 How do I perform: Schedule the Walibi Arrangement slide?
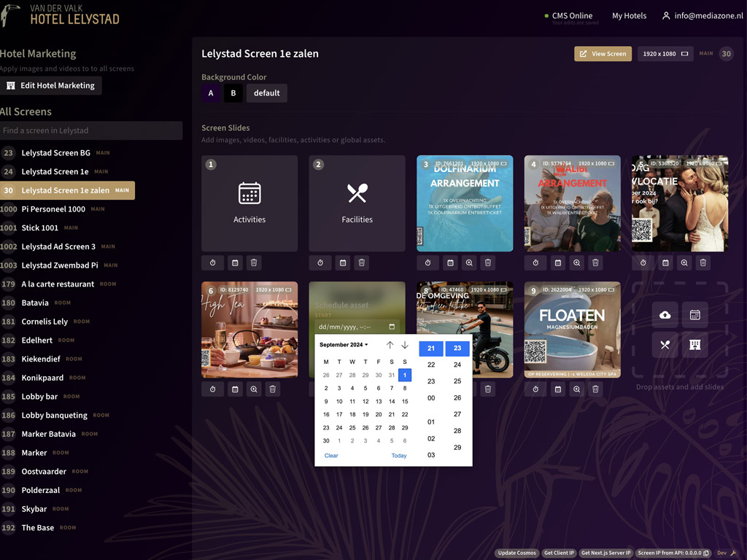(558, 262)
